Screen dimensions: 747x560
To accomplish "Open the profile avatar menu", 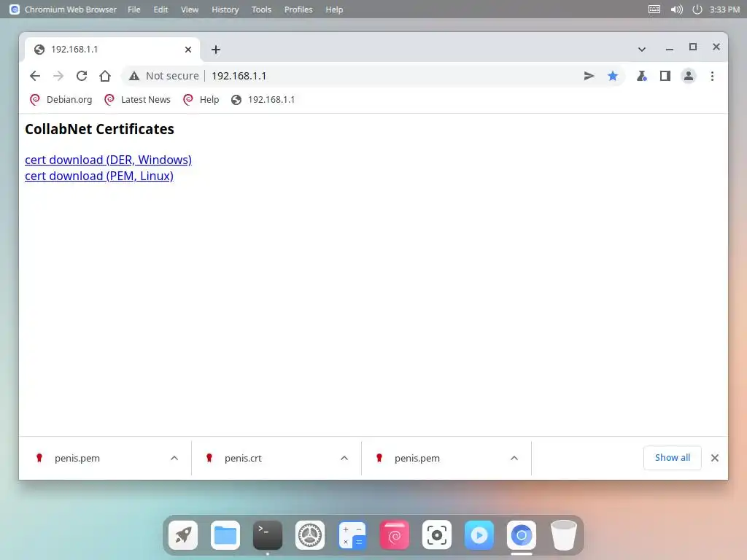I will [x=689, y=76].
